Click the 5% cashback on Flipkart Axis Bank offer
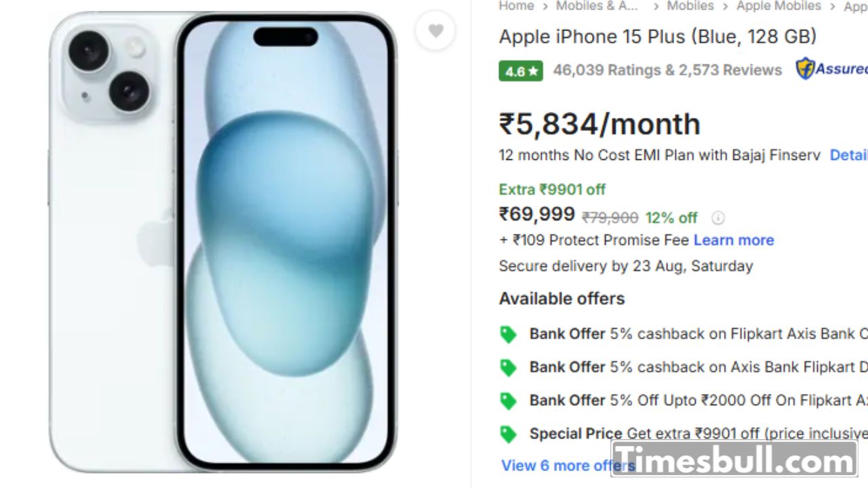868x488 pixels. (x=698, y=334)
